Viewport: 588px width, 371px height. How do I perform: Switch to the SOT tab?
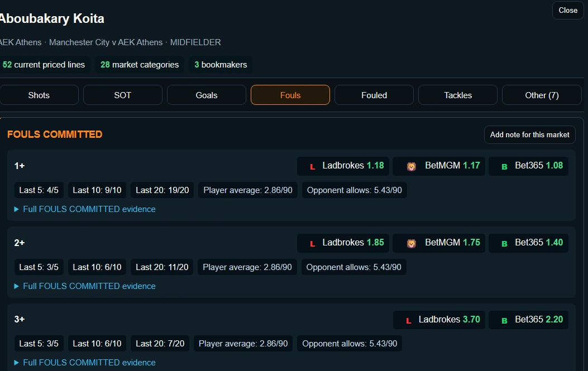[x=123, y=95]
